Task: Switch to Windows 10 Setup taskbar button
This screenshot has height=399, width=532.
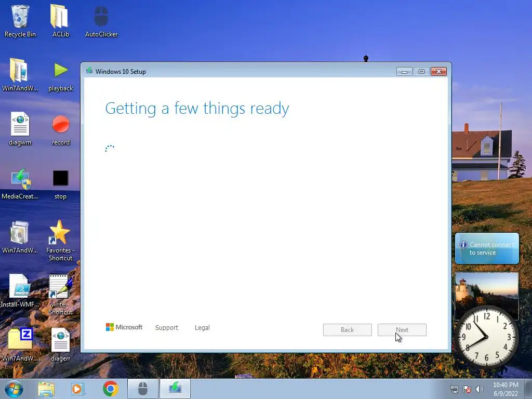Action: 175,389
